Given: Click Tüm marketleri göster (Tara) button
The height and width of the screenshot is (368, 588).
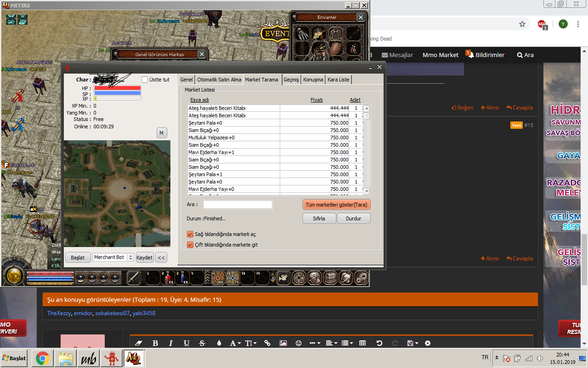Looking at the screenshot, I should coord(337,205).
